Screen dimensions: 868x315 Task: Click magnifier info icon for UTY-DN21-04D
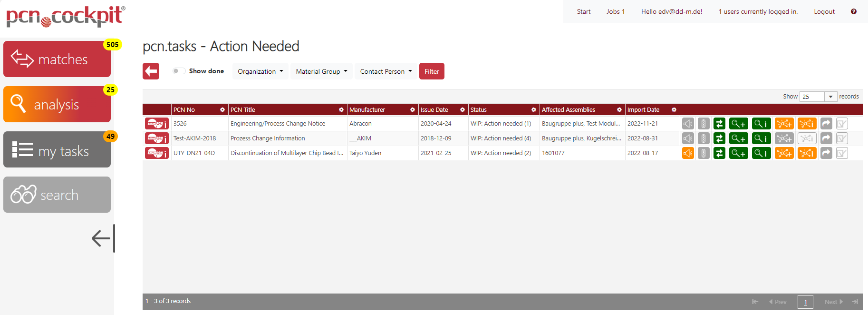(761, 153)
